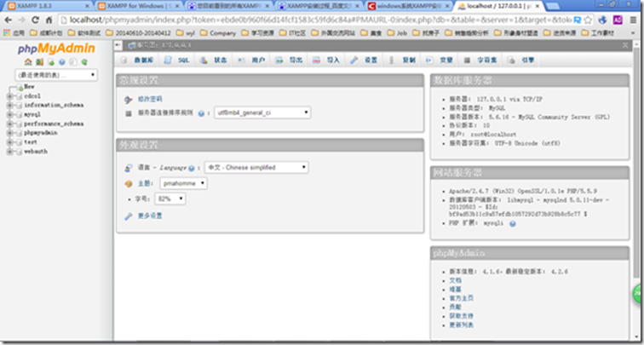Click the wrench icon for more settings
The width and height of the screenshot is (644, 345).
click(x=128, y=216)
